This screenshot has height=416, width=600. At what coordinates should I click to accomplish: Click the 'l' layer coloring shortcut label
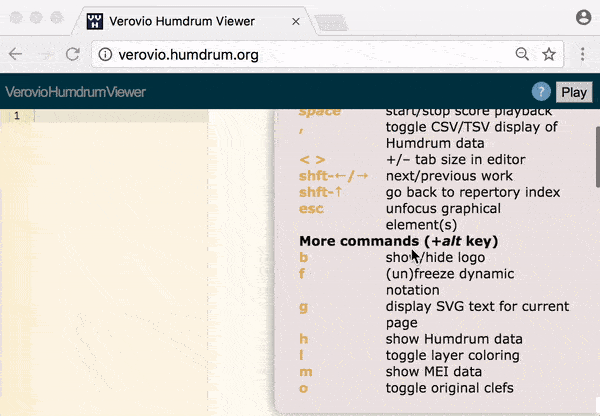pos(302,356)
